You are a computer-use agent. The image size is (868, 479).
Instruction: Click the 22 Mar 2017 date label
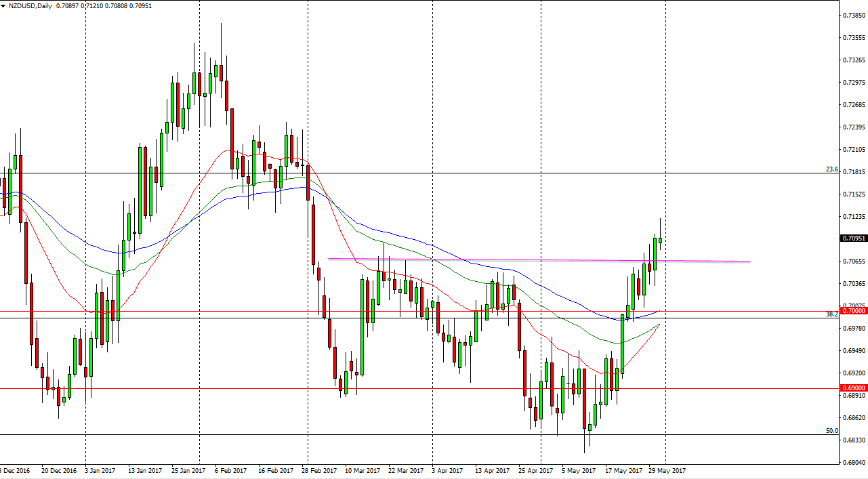(x=406, y=470)
